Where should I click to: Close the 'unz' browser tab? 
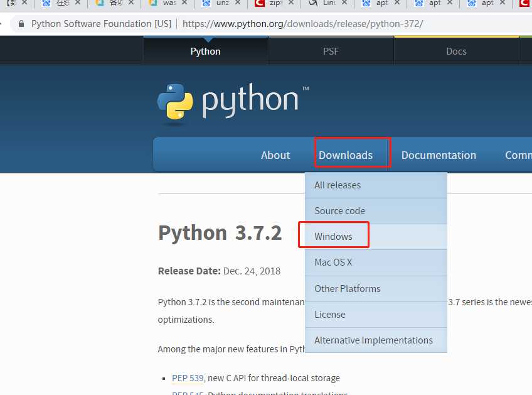(x=238, y=3)
